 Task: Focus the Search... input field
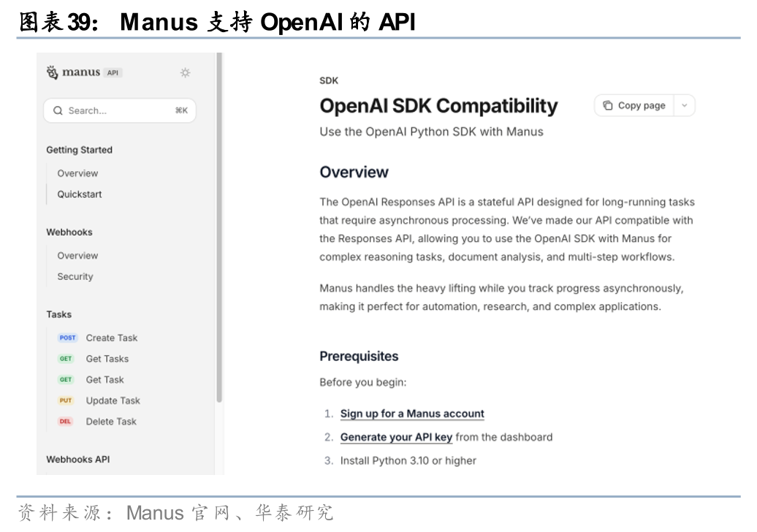point(120,110)
